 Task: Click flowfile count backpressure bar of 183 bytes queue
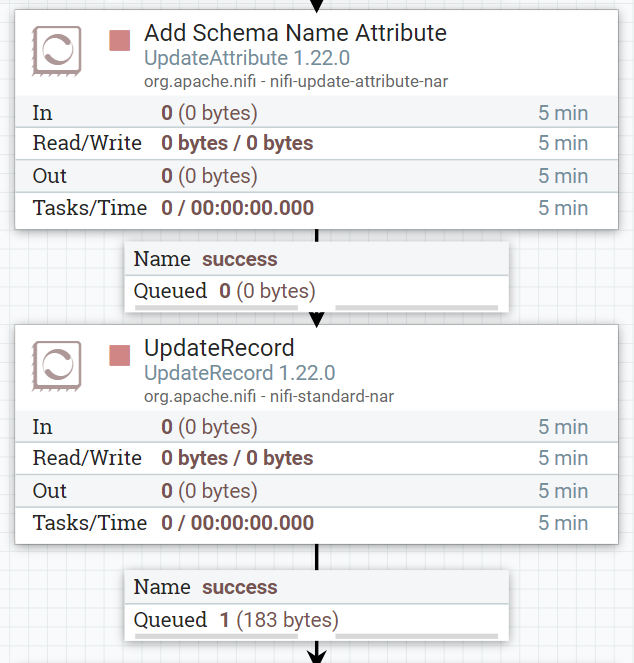coord(216,636)
